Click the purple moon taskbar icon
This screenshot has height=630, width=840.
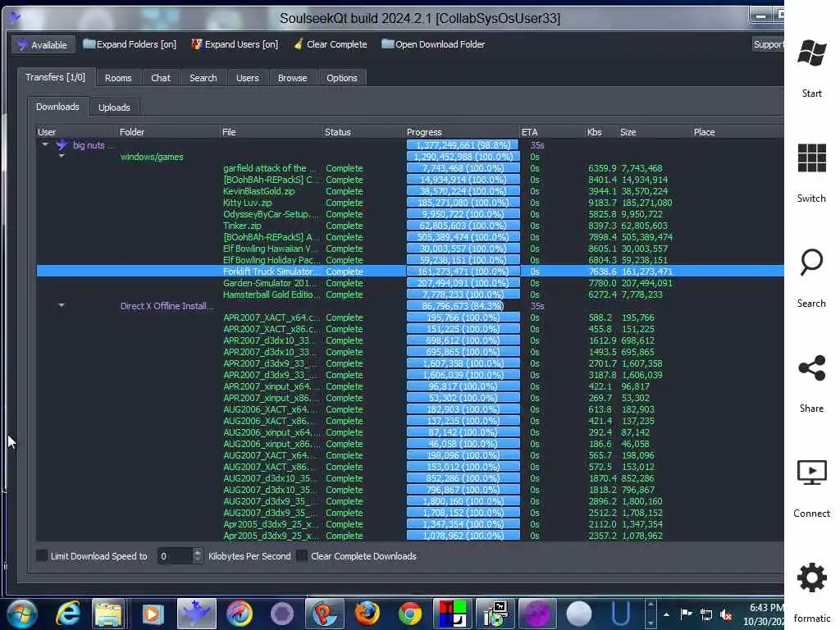[537, 614]
